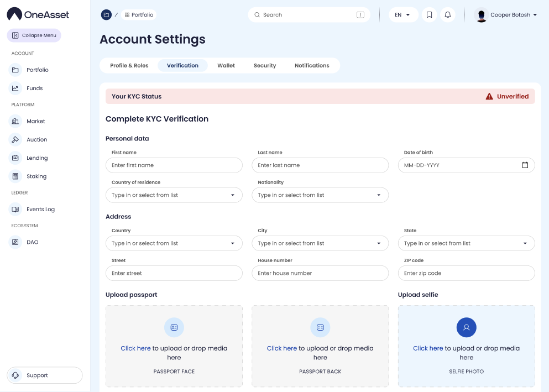Screen dimensions: 549x392
Task: Click the Collapse Menu button
Action: (x=34, y=35)
